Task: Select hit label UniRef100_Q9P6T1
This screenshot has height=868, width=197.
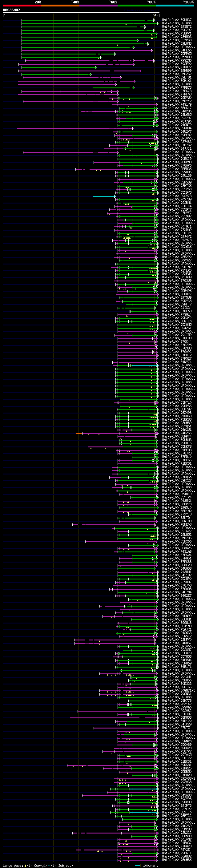Action: 177,853
